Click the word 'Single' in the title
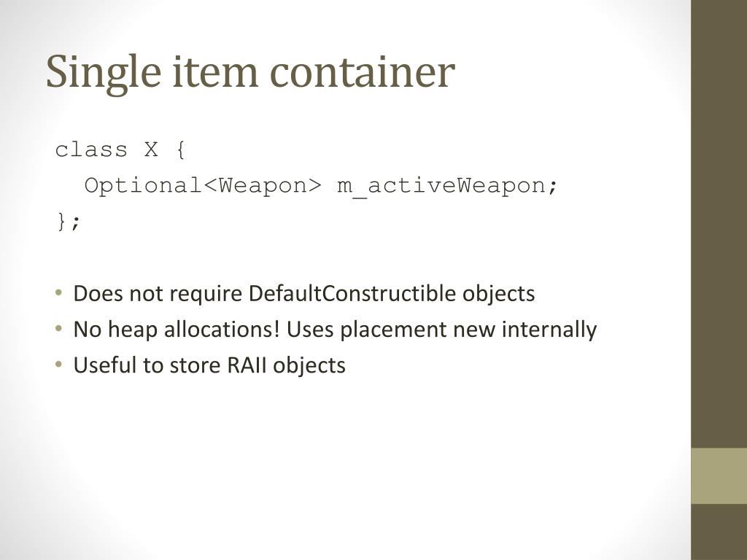Viewport: 747px width, 560px height. pos(104,74)
